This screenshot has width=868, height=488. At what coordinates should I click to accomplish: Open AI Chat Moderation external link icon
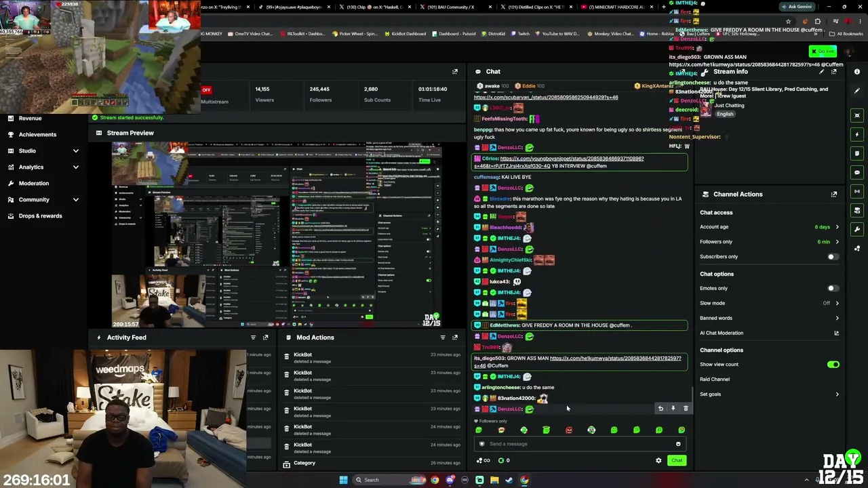[836, 333]
